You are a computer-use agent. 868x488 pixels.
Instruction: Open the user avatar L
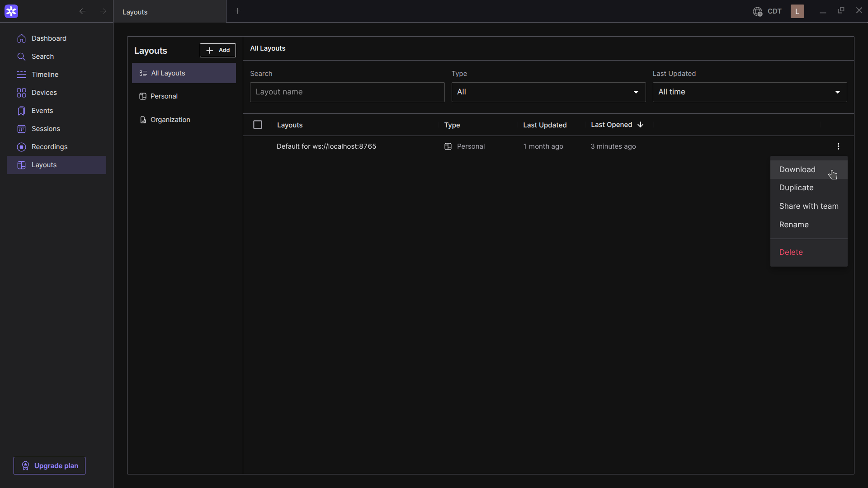[x=797, y=11]
